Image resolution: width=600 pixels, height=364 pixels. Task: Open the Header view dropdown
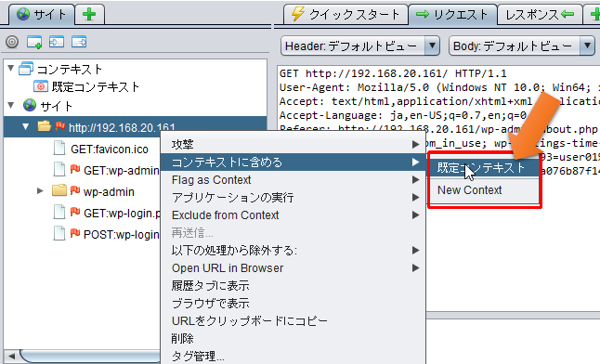[360, 45]
